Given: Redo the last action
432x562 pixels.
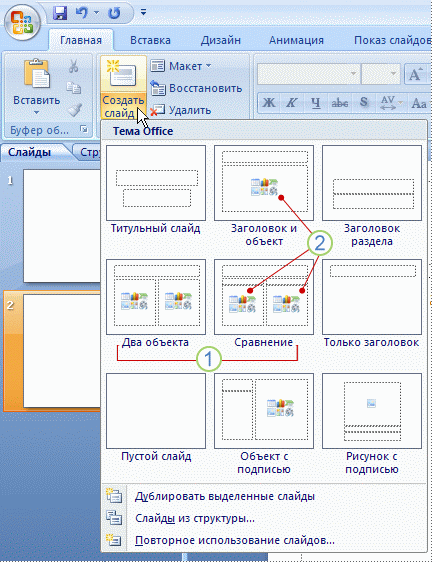Looking at the screenshot, I should click(114, 13).
